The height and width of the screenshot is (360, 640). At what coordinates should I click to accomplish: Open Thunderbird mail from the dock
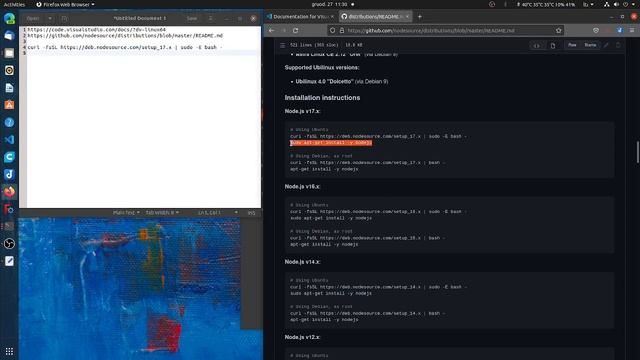click(9, 36)
